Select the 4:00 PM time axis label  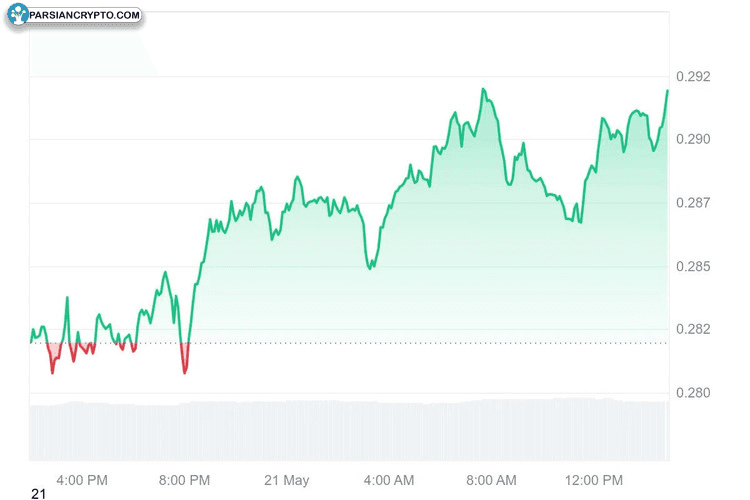coord(82,480)
